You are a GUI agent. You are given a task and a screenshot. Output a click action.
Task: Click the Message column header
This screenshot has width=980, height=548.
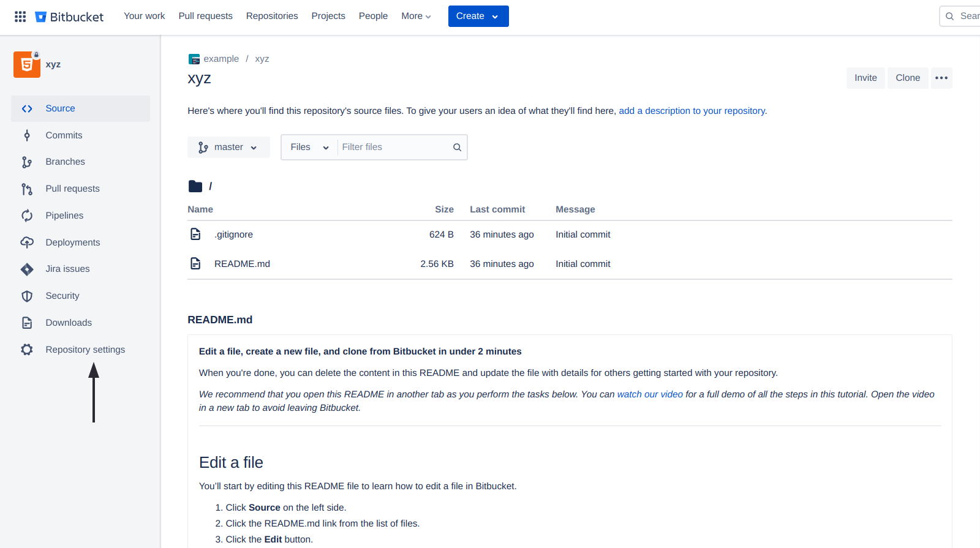(575, 209)
